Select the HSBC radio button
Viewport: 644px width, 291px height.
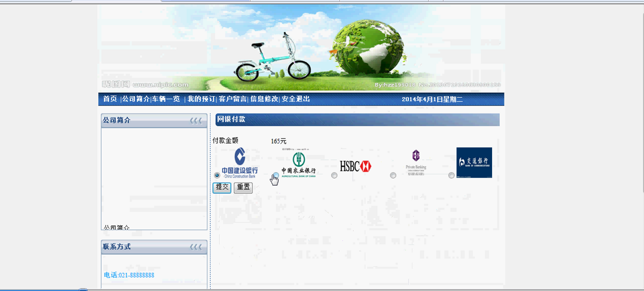pyautogui.click(x=334, y=176)
